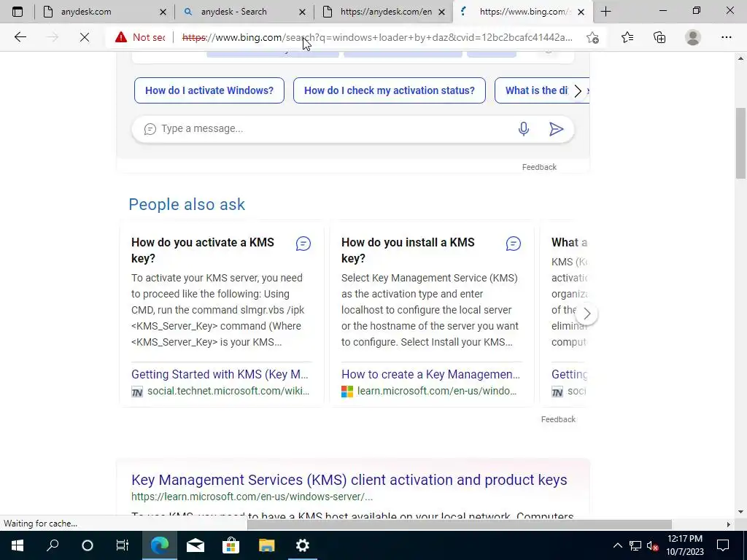Show next People also ask cards
This screenshot has height=560, width=747.
(x=587, y=314)
